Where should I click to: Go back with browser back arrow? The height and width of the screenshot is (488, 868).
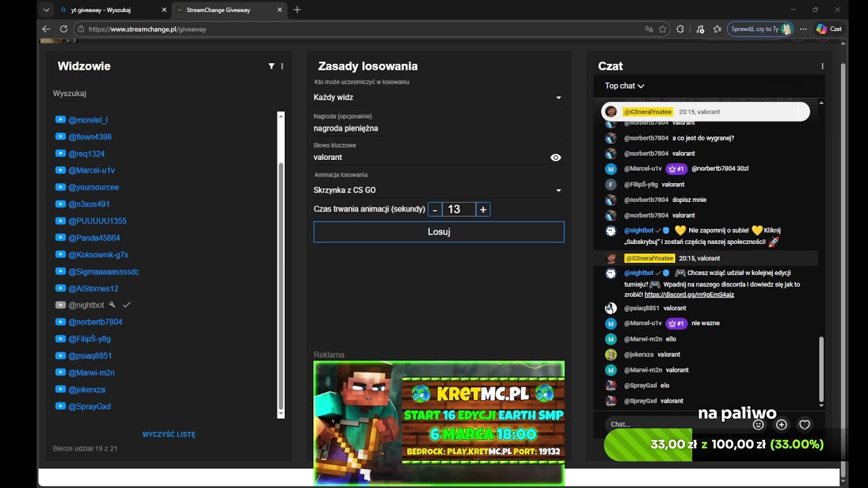(46, 29)
